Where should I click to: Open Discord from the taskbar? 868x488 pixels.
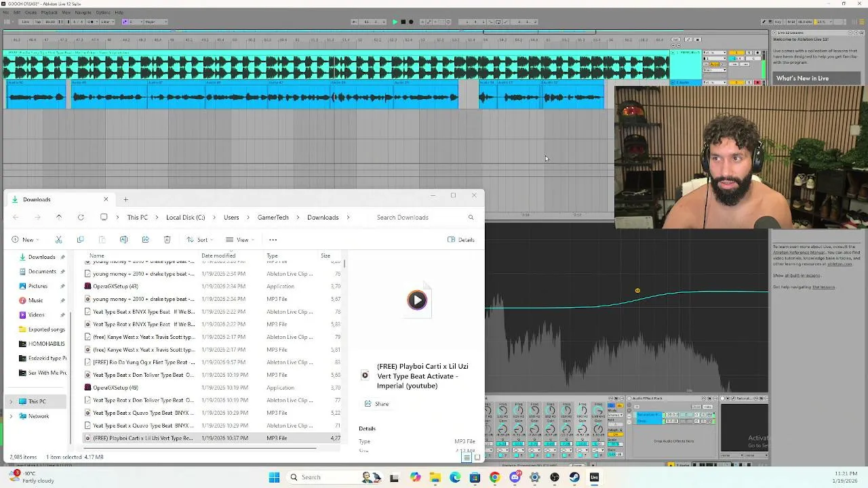tap(515, 477)
